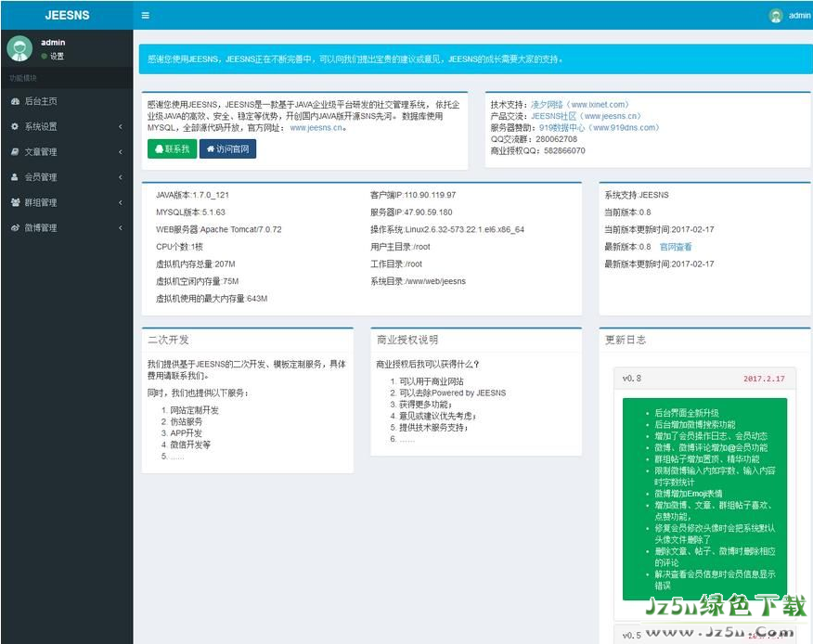This screenshot has height=644, width=813.
Task: Open the www.jeesns.cn official site link
Action: coord(316,127)
